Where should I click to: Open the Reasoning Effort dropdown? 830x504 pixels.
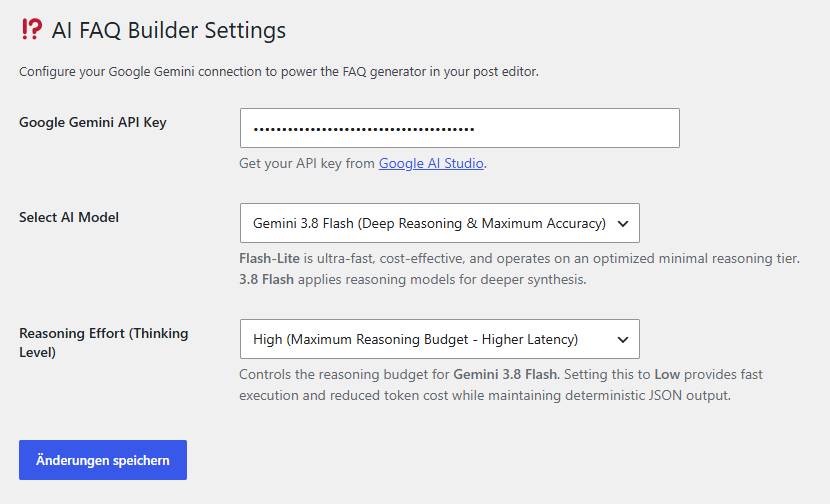coord(439,339)
